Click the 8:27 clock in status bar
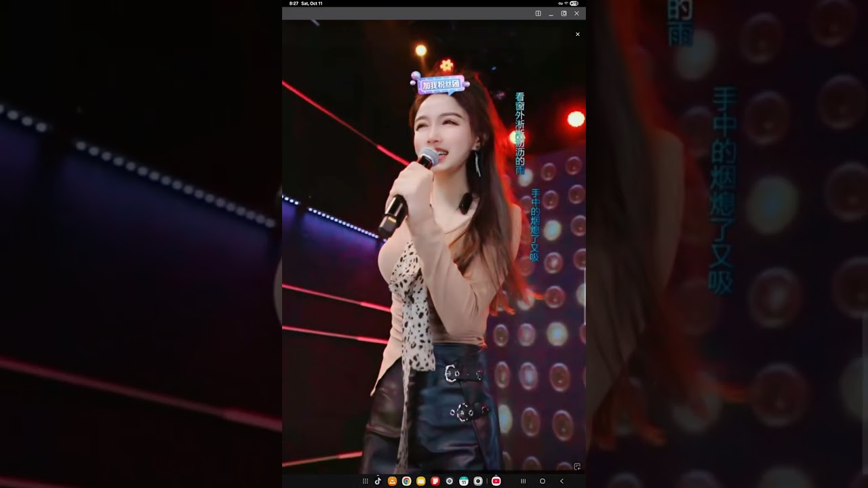Viewport: 868px width, 488px height. (x=294, y=3)
